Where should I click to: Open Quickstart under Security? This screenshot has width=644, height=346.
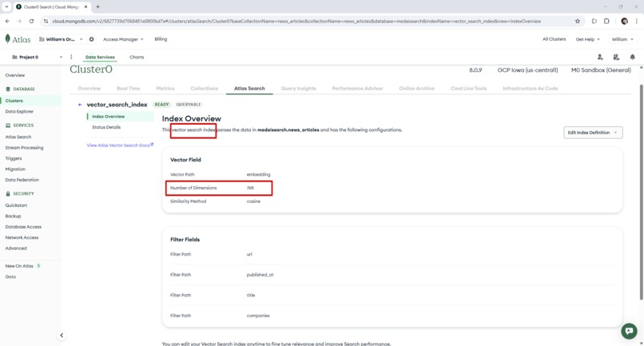16,205
